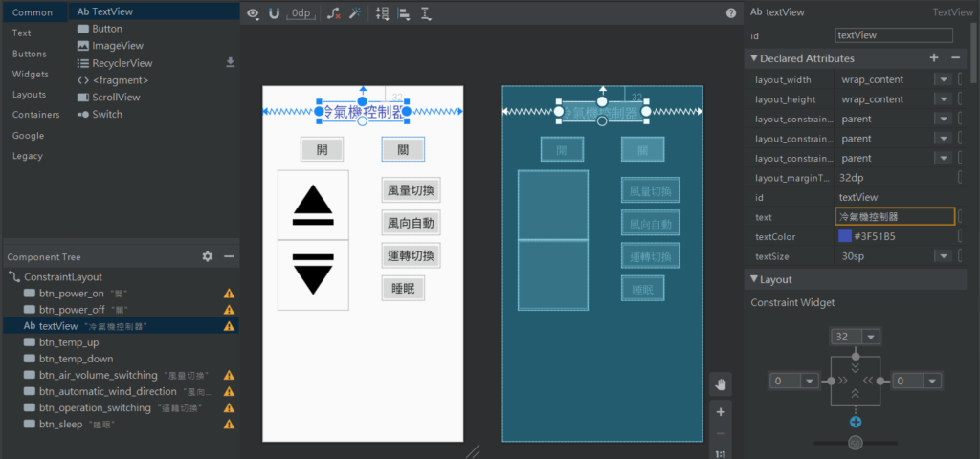This screenshot has width=980, height=459.
Task: Collapse the Declared Attributes section
Action: [753, 58]
